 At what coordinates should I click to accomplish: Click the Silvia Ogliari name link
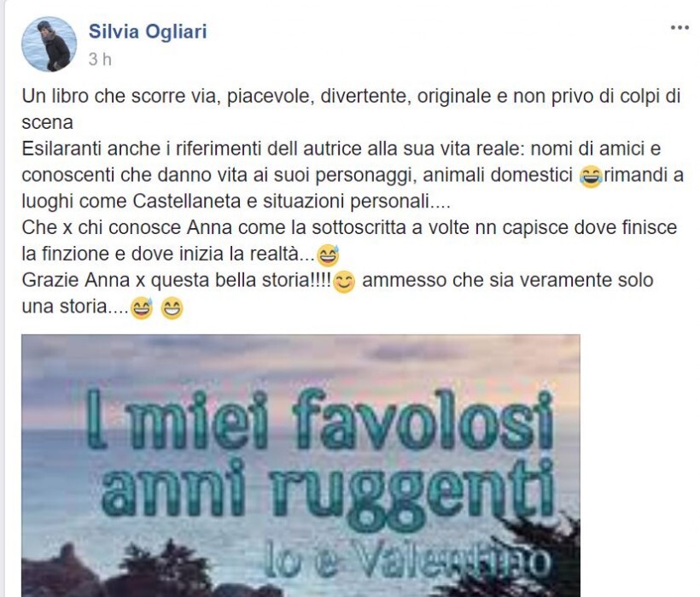148,32
